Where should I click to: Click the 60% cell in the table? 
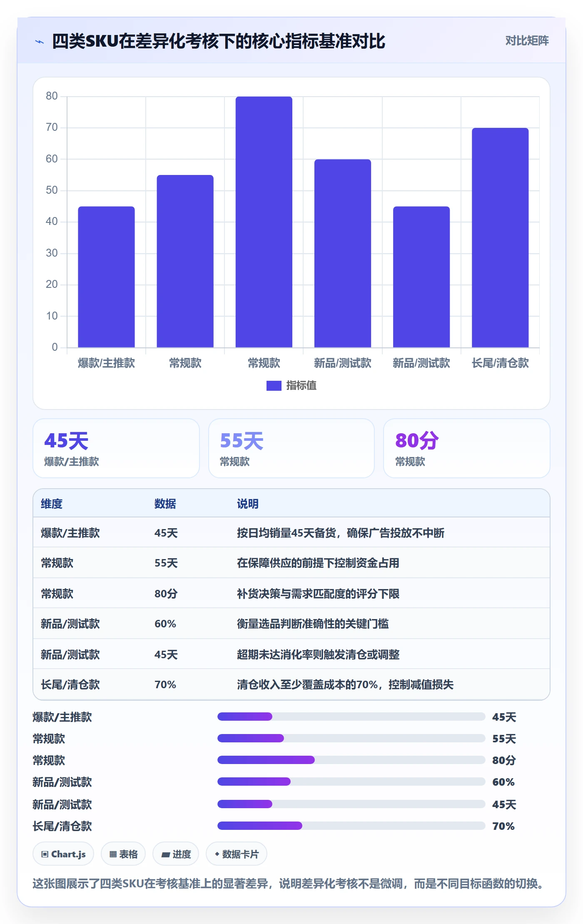(x=165, y=624)
